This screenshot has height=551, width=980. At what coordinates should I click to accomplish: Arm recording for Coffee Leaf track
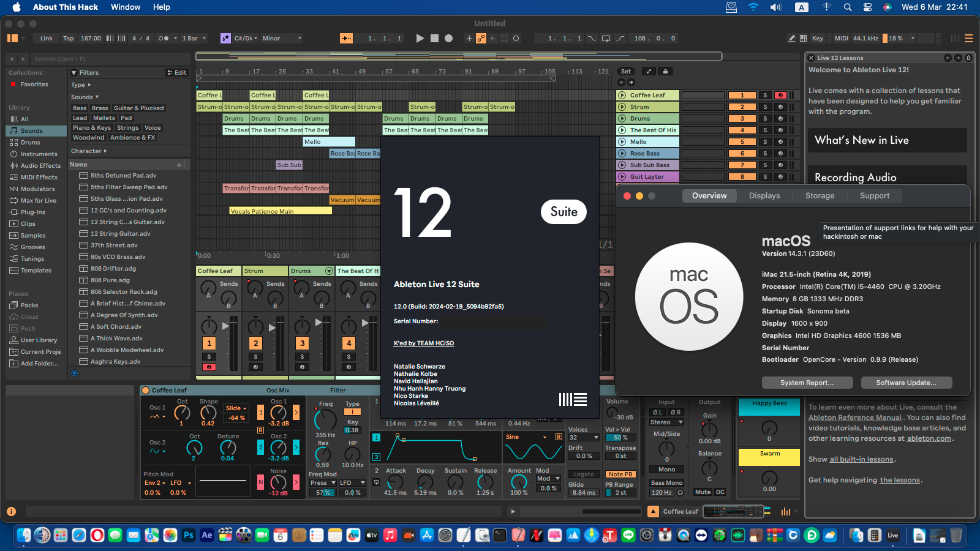(780, 96)
